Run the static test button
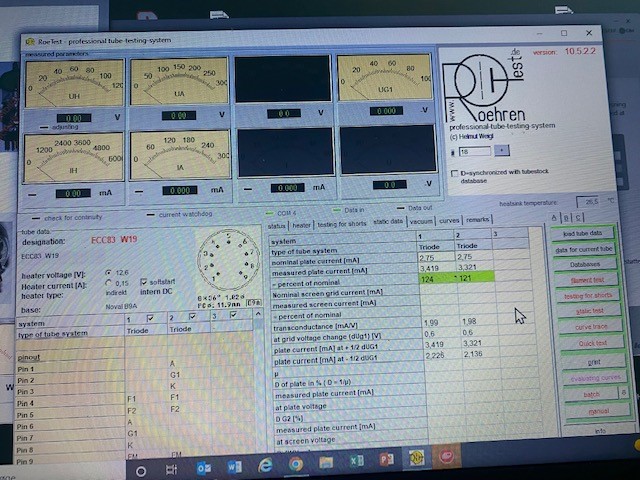Viewport: 640px width, 480px height. [x=590, y=311]
